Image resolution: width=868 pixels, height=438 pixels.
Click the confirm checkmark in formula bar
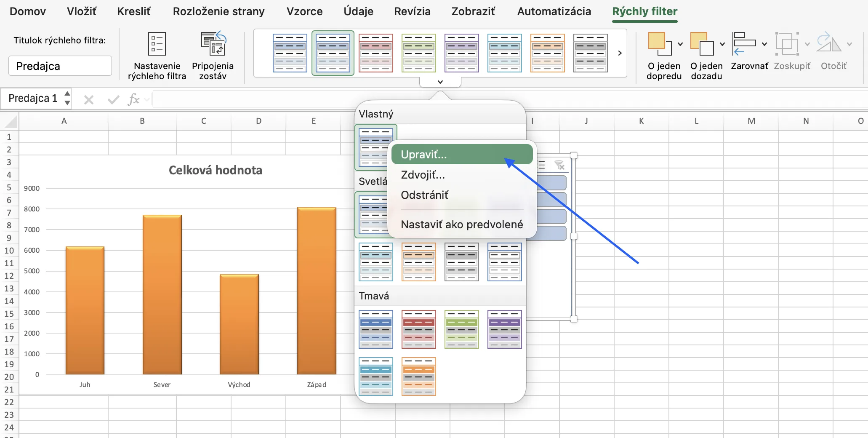[113, 100]
